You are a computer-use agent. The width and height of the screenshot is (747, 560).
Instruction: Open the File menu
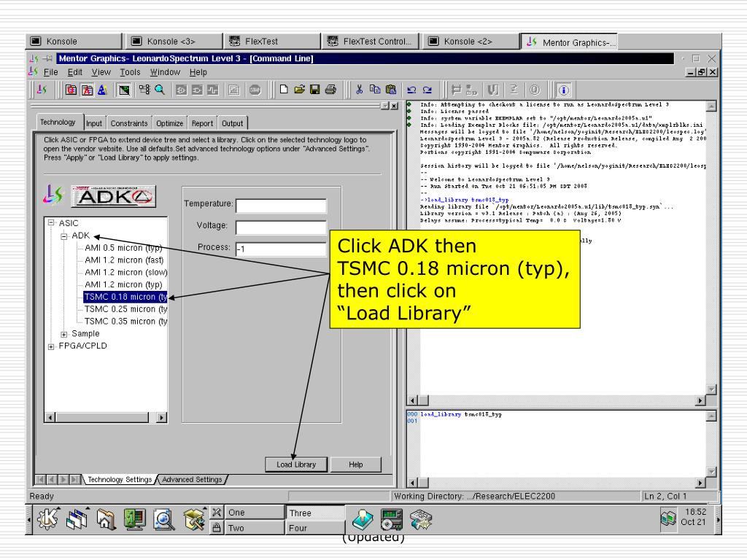50,72
